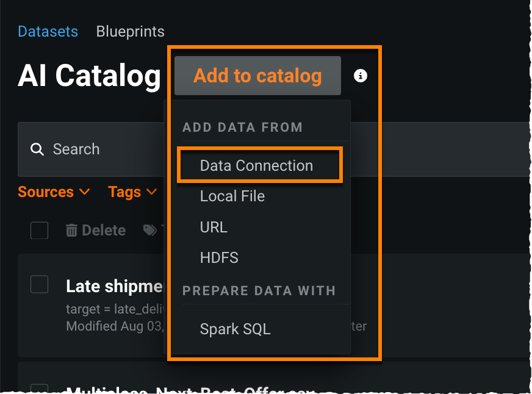
Task: Choose HDFS as the data source
Action: coord(219,257)
